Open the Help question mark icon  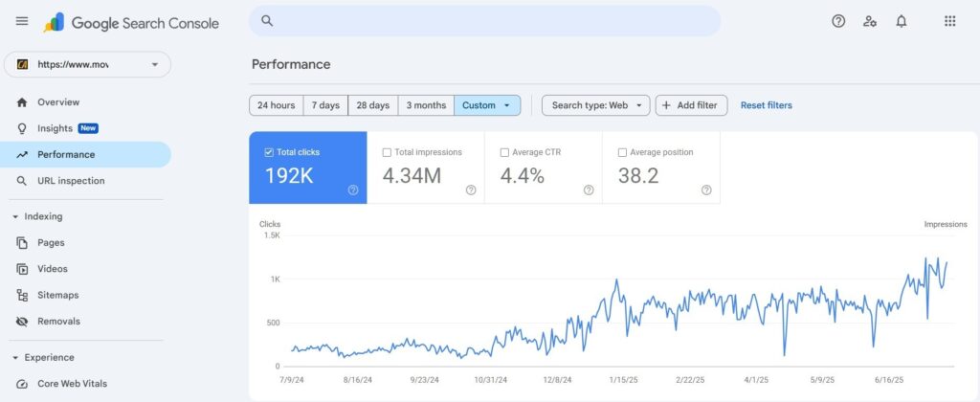pyautogui.click(x=838, y=21)
